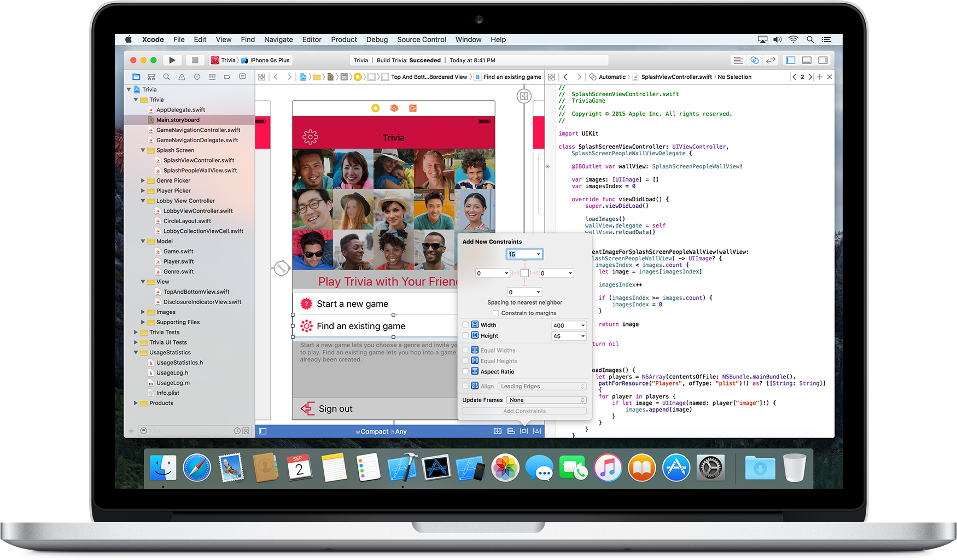Check the Height constraint

tap(465, 336)
